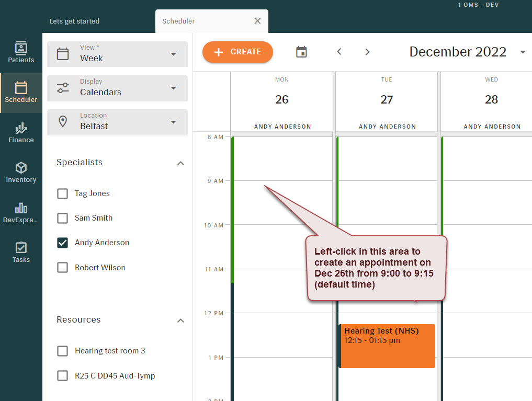Click the go-to-today calendar icon

click(x=301, y=52)
